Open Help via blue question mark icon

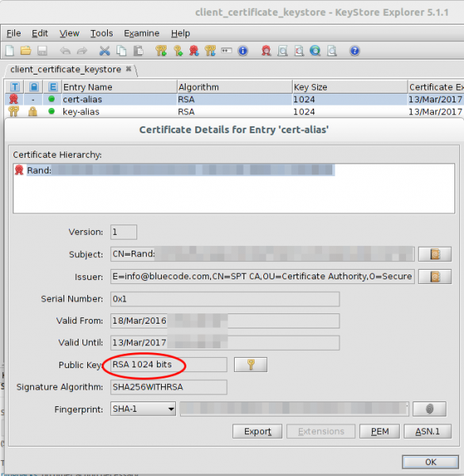[355, 51]
